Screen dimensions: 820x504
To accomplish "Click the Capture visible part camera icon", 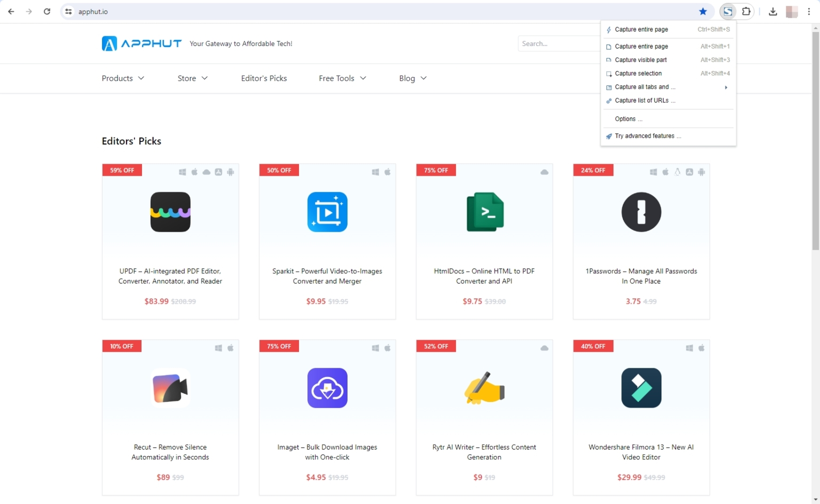I will pos(609,60).
